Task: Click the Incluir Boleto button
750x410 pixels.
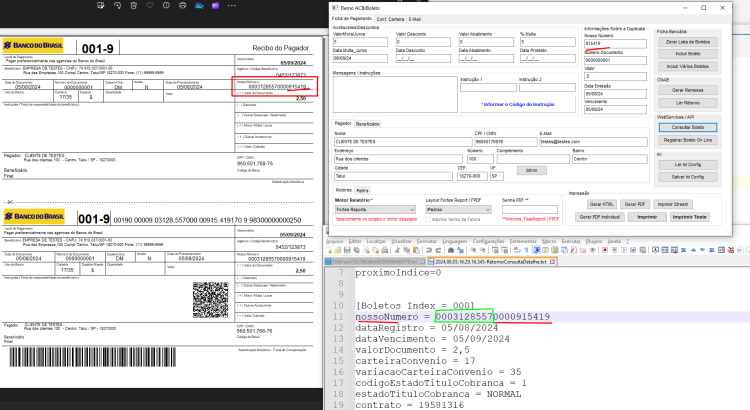Action: pos(687,54)
